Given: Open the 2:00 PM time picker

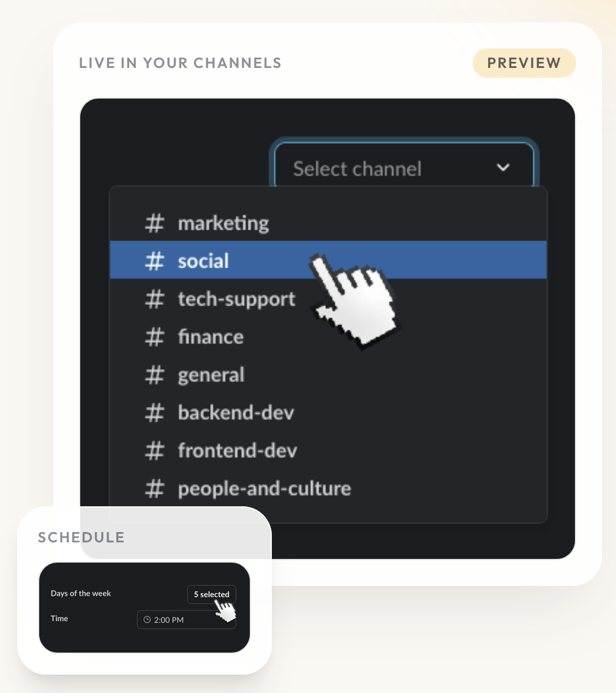Looking at the screenshot, I should (x=186, y=620).
